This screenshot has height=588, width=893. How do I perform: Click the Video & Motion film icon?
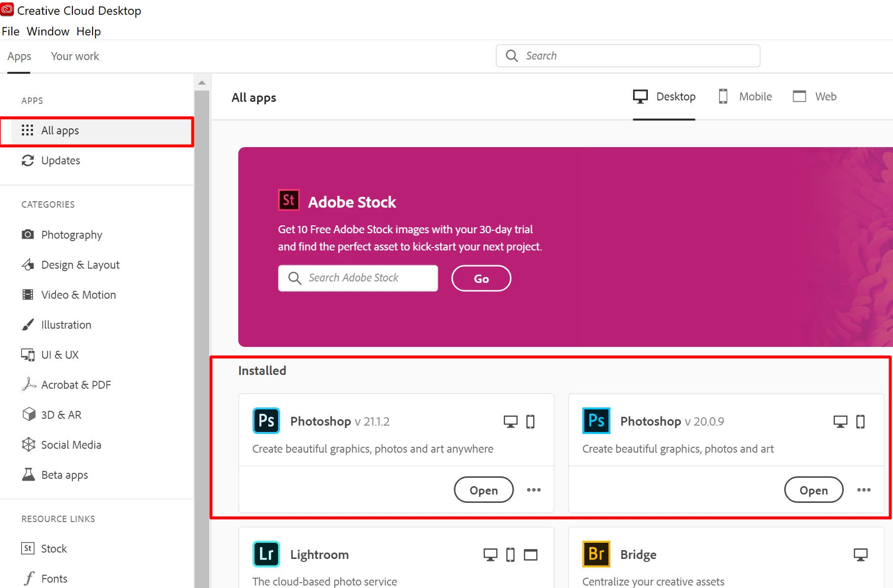coord(28,295)
